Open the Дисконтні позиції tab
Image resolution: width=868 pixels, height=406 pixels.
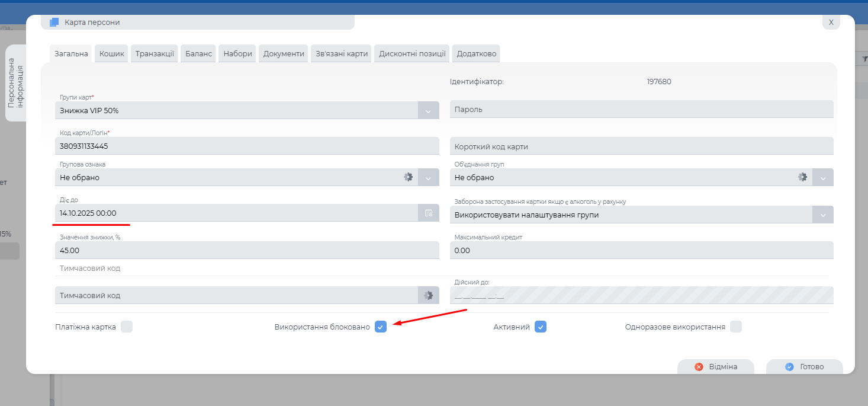point(412,53)
